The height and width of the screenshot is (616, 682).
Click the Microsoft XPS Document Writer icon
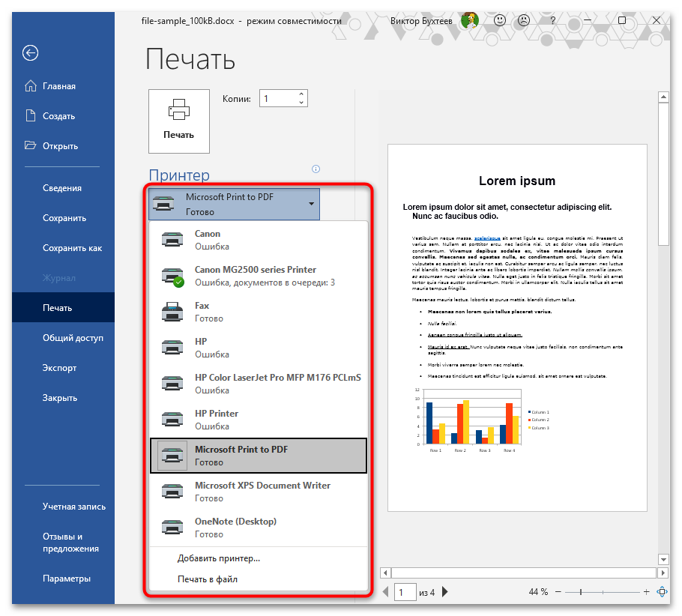172,492
